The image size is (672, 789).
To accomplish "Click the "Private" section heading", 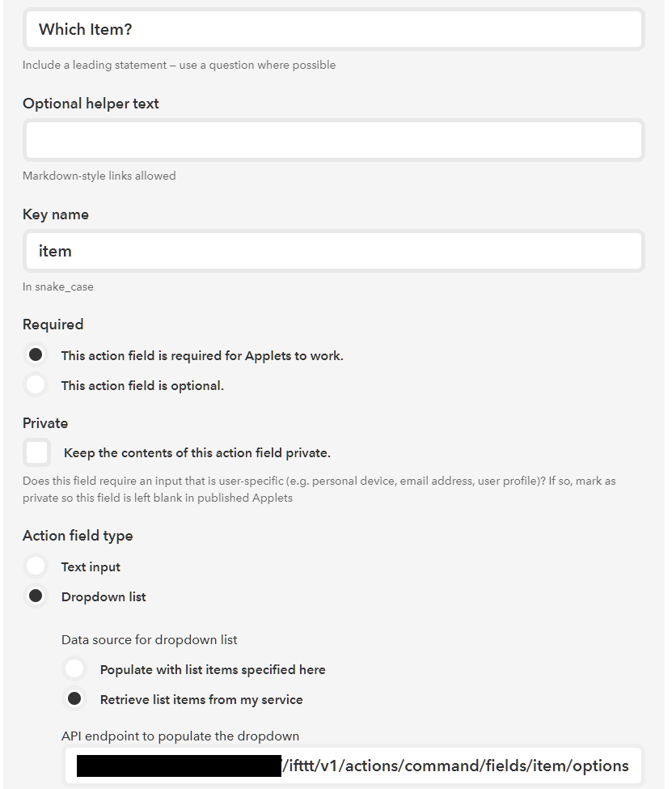I will coord(45,423).
